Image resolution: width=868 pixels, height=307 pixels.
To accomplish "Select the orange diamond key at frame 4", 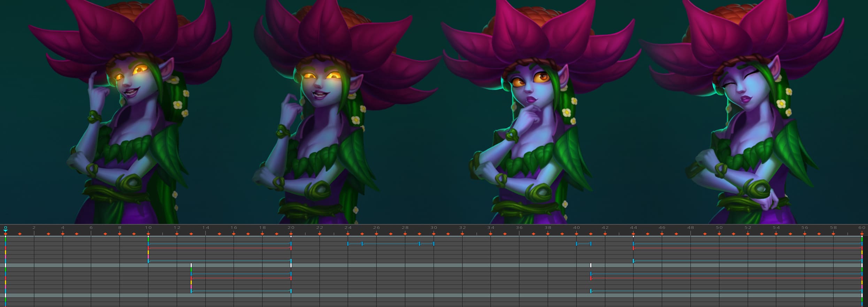I will pyautogui.click(x=63, y=234).
